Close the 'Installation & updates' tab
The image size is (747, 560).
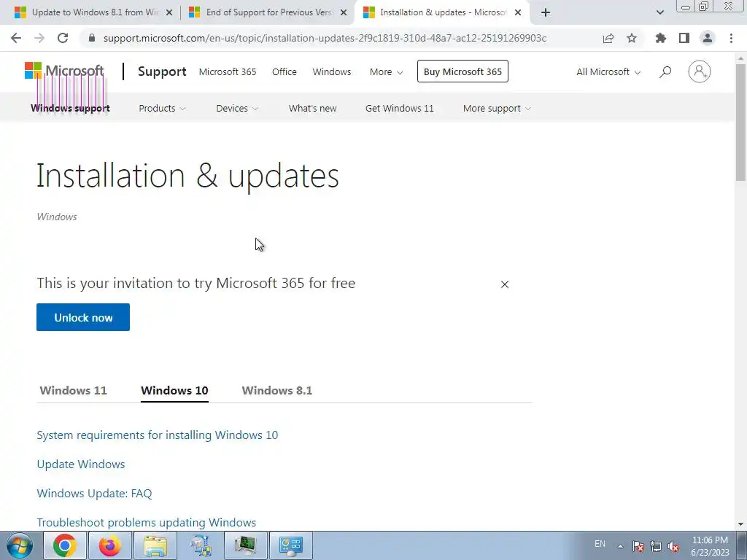click(x=518, y=12)
